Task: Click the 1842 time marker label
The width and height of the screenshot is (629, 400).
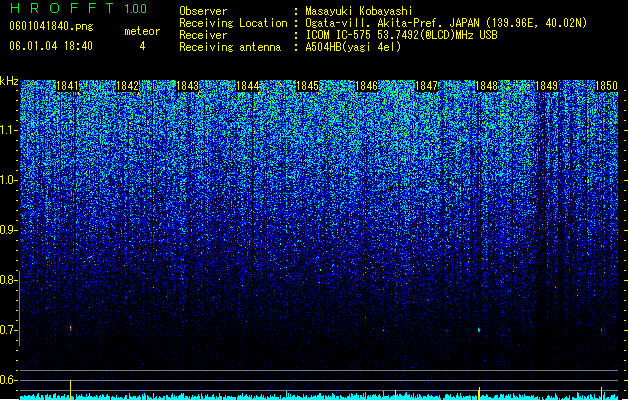Action: click(127, 86)
